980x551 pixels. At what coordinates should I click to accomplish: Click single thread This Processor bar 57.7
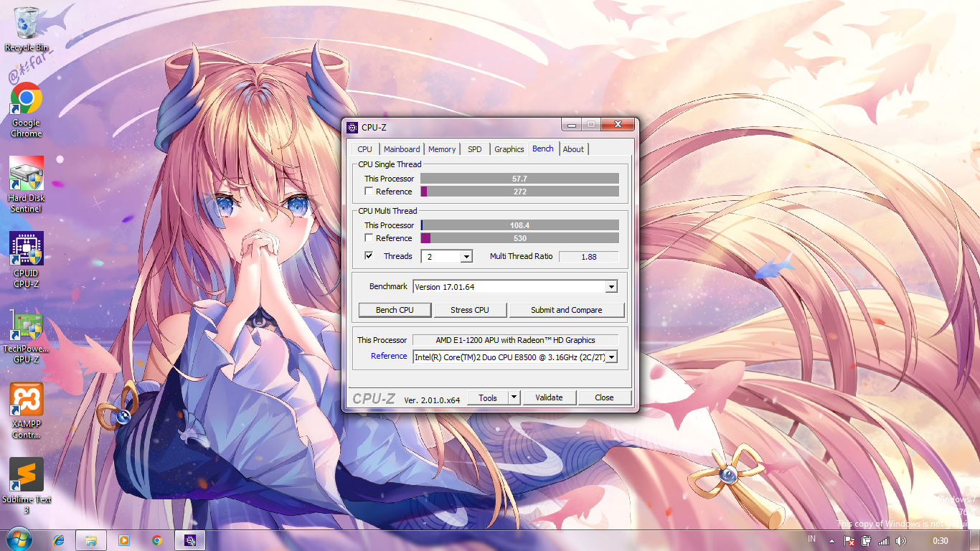click(519, 179)
